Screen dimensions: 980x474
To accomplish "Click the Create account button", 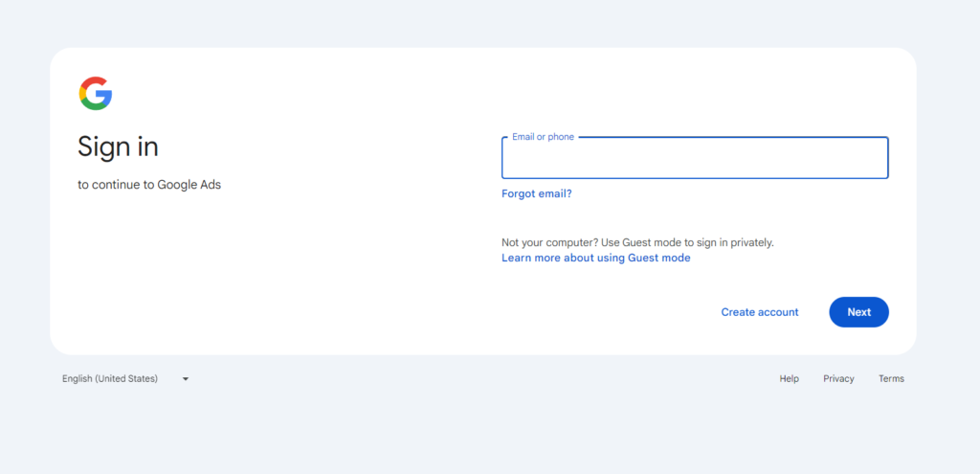I will coord(759,312).
